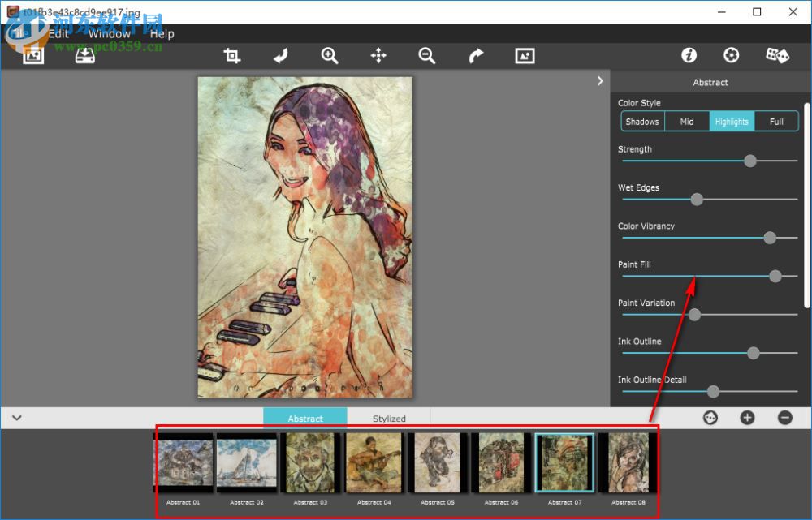Expand the right side panel arrow above Abstract
Screen dimensions: 812x520
coord(600,80)
